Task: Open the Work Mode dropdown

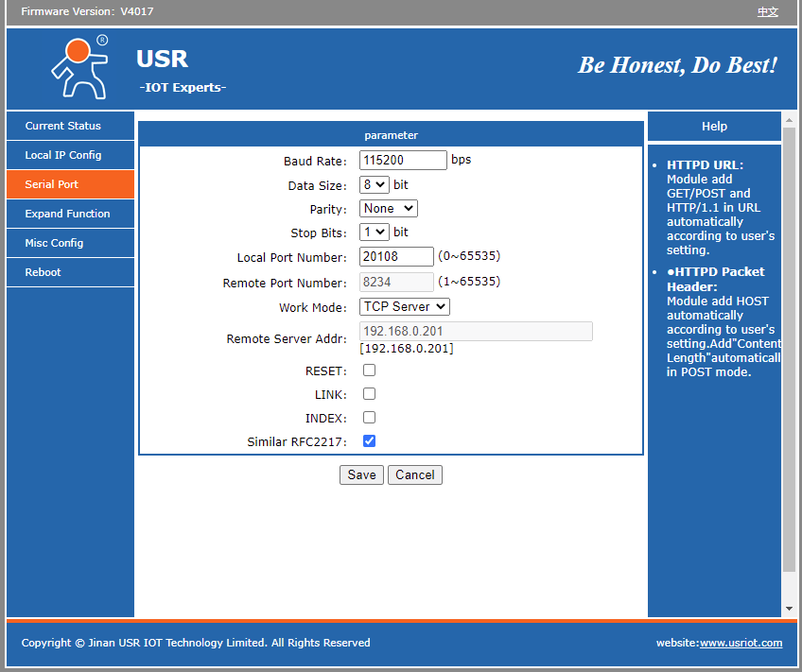Action: pyautogui.click(x=405, y=306)
